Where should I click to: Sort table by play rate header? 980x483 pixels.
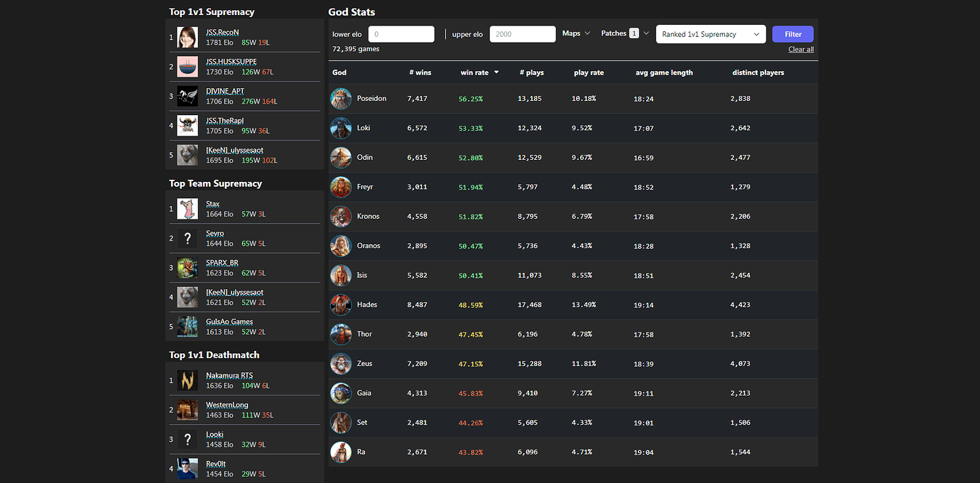[589, 72]
